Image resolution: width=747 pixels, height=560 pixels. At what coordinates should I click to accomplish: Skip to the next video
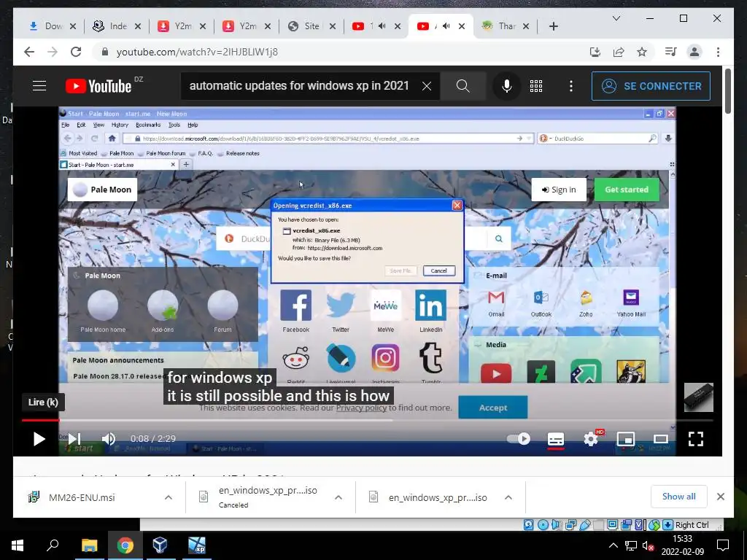click(74, 438)
